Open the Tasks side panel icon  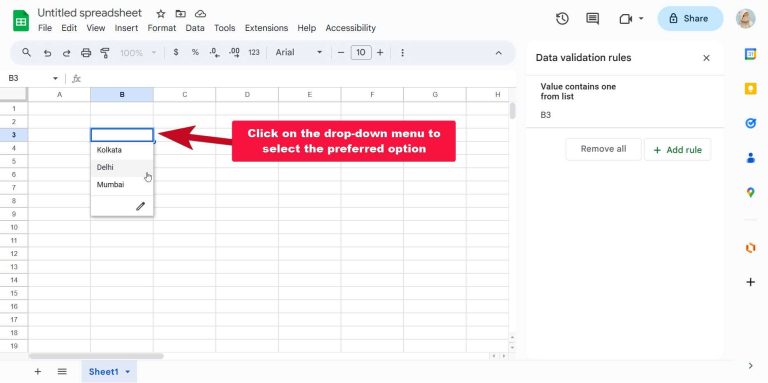point(750,123)
